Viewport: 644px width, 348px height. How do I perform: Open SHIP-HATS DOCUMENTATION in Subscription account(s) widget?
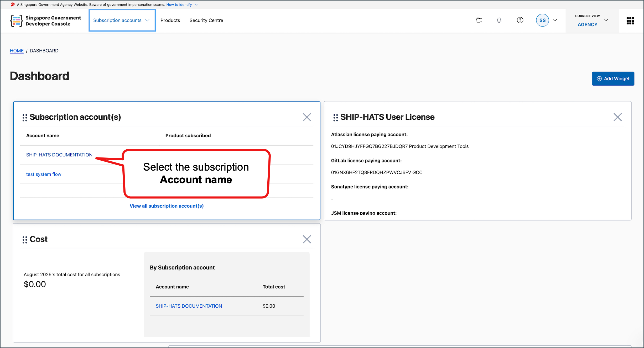59,155
